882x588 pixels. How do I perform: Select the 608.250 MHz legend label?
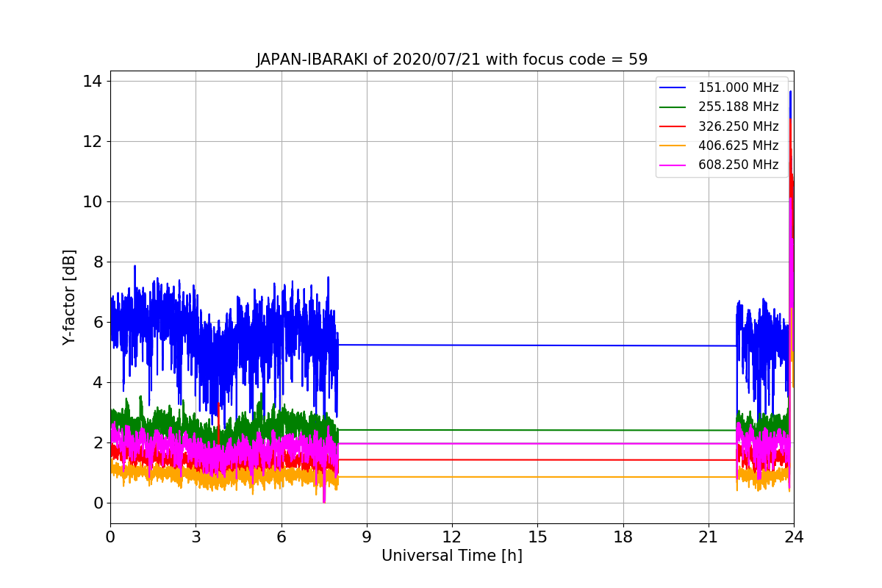click(738, 165)
